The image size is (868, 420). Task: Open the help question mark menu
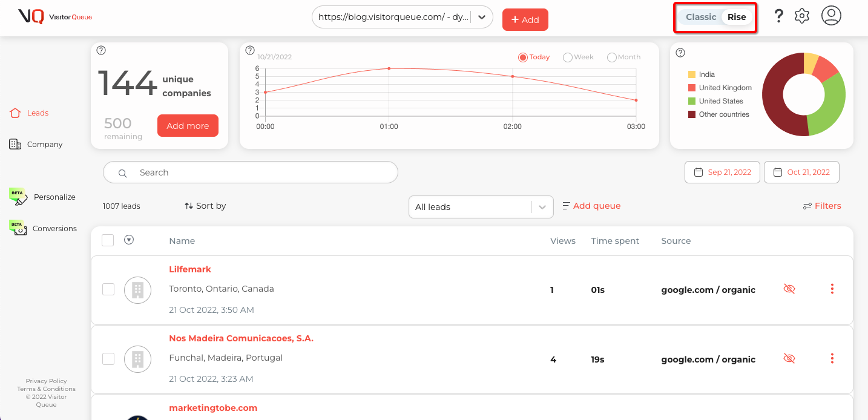tap(778, 16)
